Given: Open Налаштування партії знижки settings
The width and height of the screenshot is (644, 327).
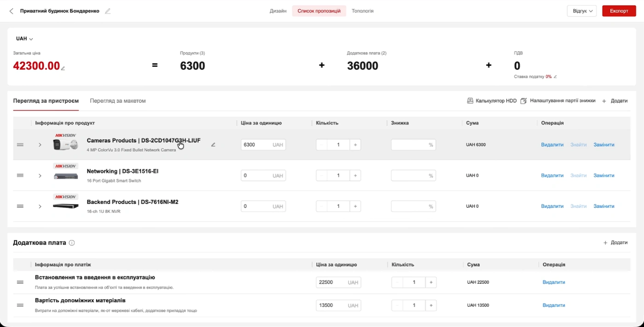Looking at the screenshot, I should 558,101.
